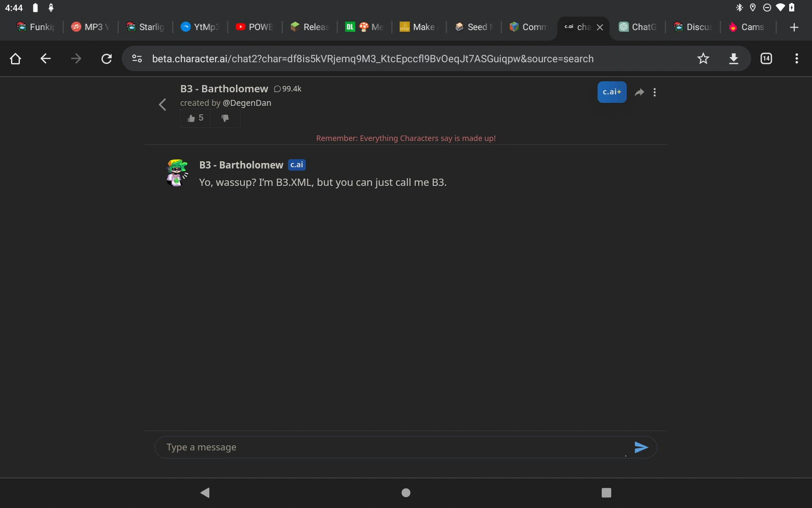Reload the character.ai page
Viewport: 812px width, 508px height.
pos(107,58)
